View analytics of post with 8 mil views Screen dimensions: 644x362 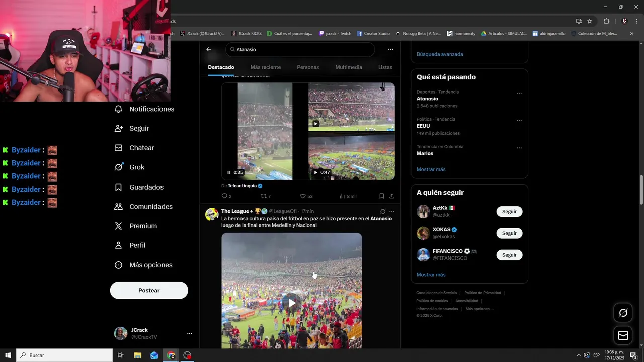(x=348, y=196)
